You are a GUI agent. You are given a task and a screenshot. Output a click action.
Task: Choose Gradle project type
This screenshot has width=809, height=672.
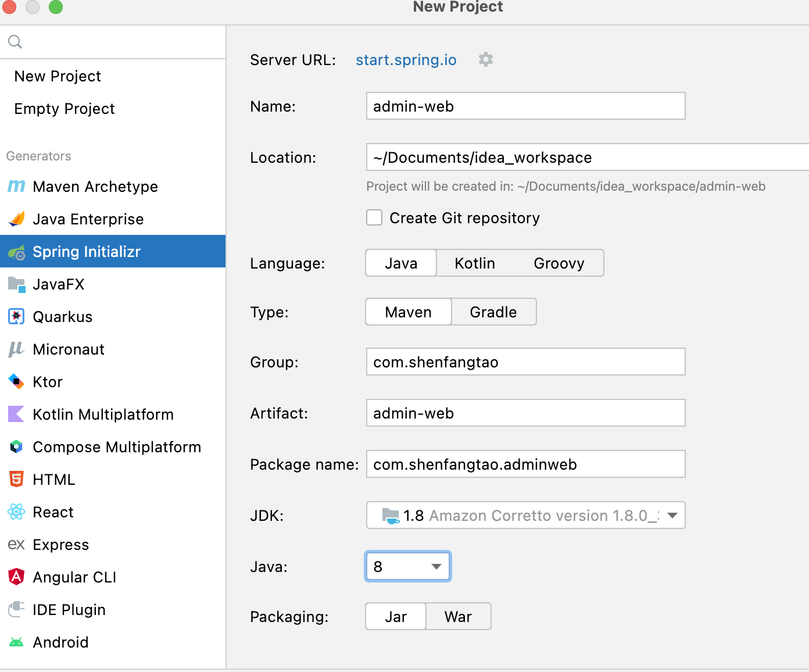[x=493, y=312]
